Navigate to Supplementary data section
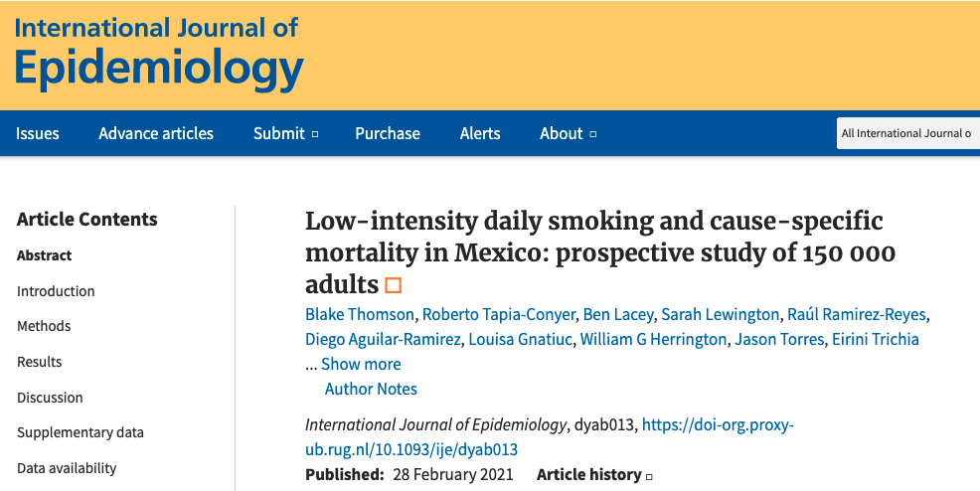980x491 pixels. tap(81, 432)
